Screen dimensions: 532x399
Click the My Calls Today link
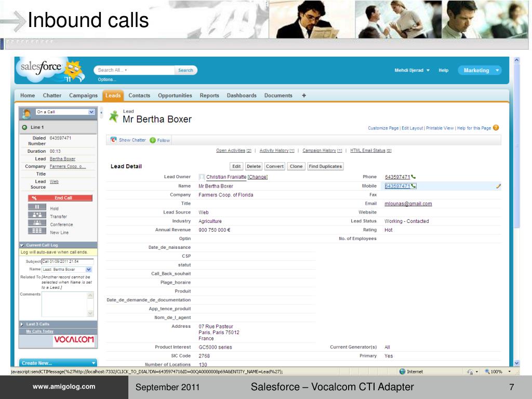click(x=39, y=331)
